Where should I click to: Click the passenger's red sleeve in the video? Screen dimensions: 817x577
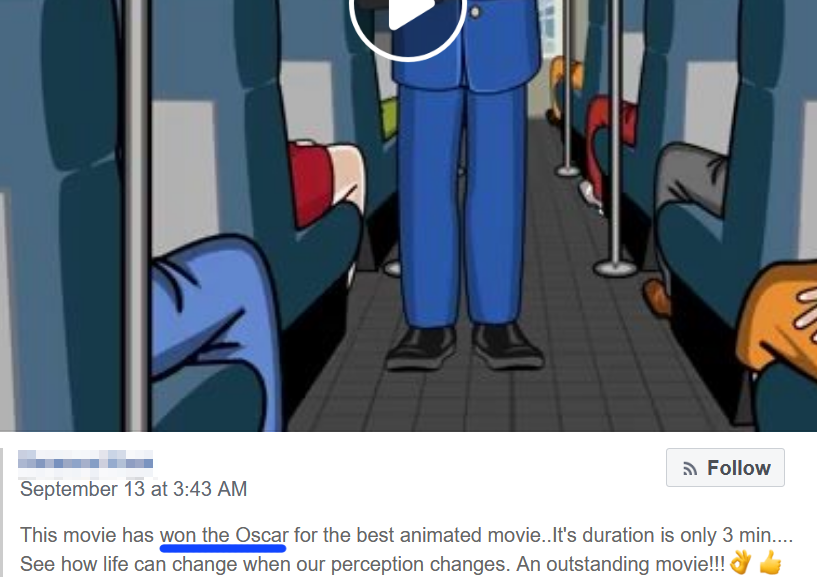[x=311, y=183]
